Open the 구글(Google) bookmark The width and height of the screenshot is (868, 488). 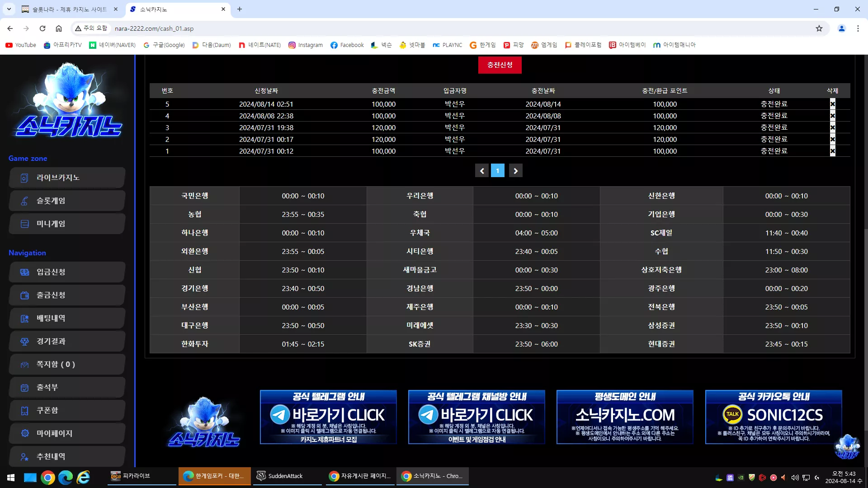164,45
